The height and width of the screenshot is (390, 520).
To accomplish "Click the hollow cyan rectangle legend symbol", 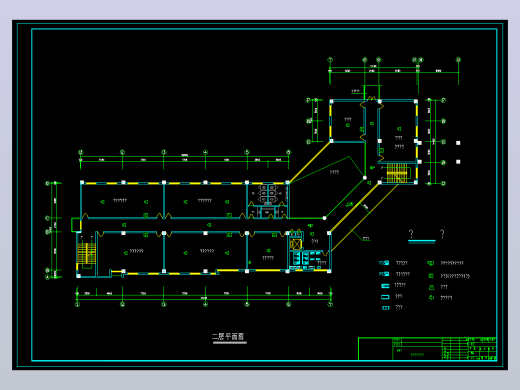I will [385, 297].
